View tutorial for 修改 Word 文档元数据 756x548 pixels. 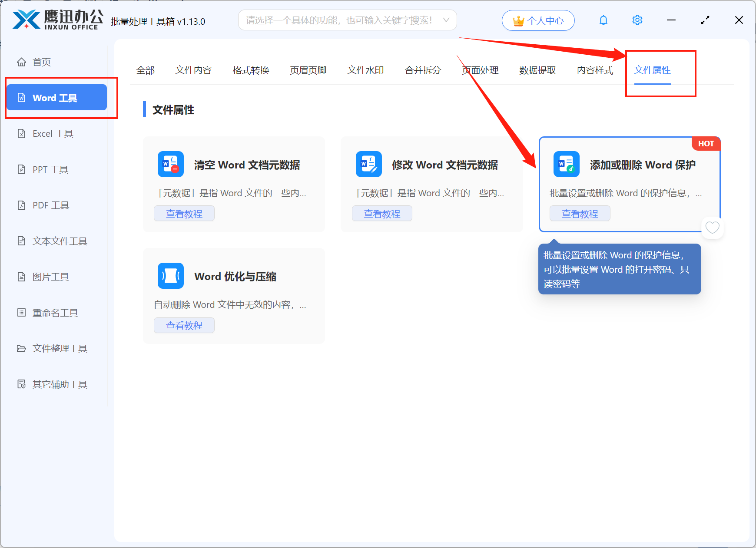coord(382,214)
